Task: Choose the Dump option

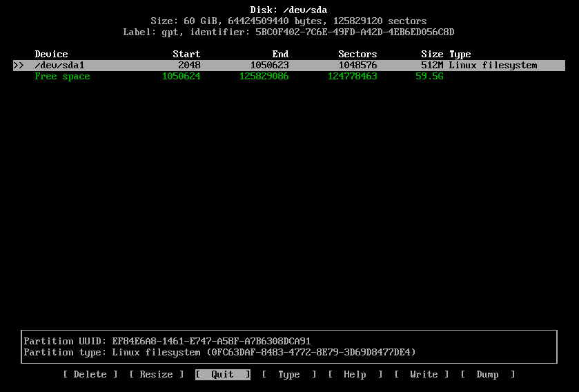Action: (487, 374)
